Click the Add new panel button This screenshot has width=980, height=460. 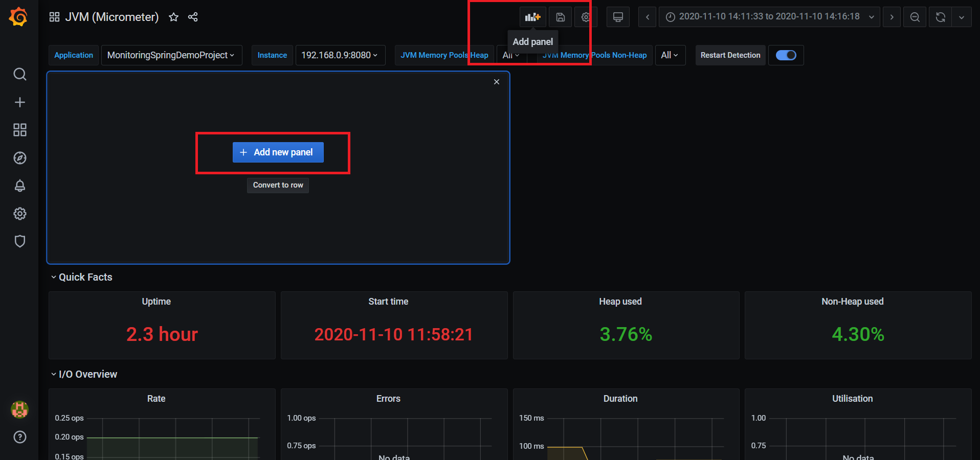[278, 152]
